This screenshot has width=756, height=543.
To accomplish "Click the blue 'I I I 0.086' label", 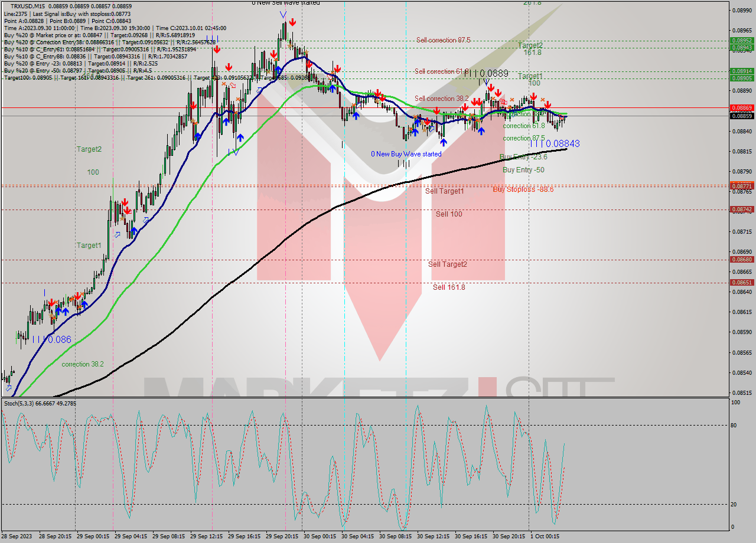I will click(52, 339).
